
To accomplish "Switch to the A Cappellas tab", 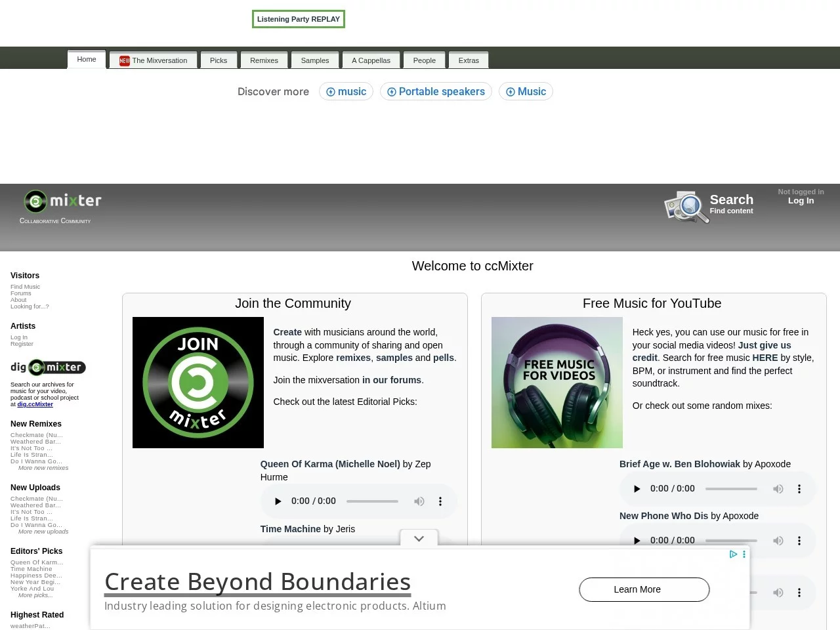I will (371, 60).
